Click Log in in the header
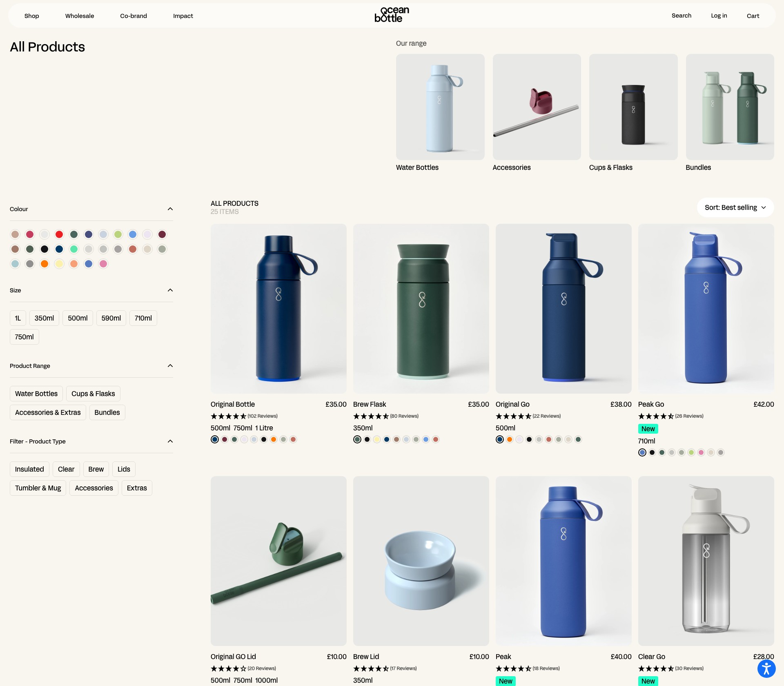 tap(719, 16)
